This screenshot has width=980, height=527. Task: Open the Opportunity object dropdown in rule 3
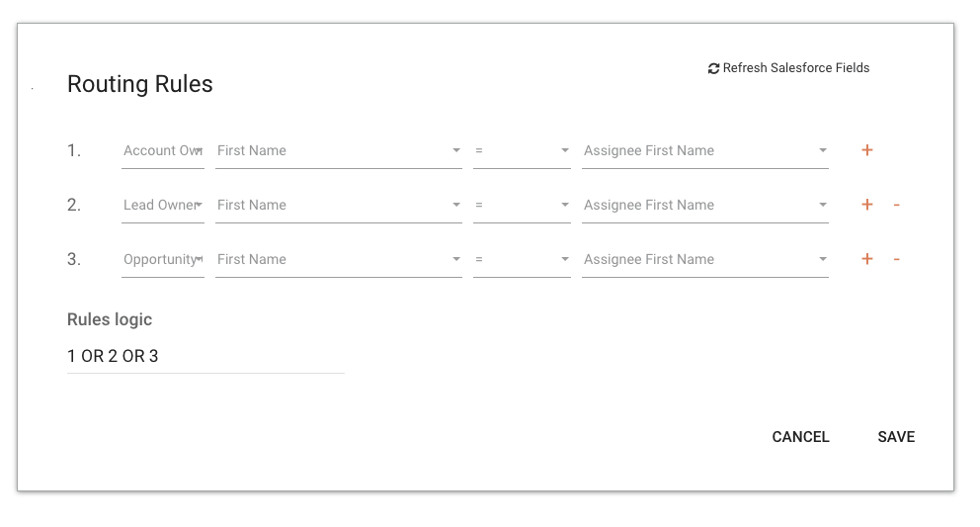pos(163,260)
